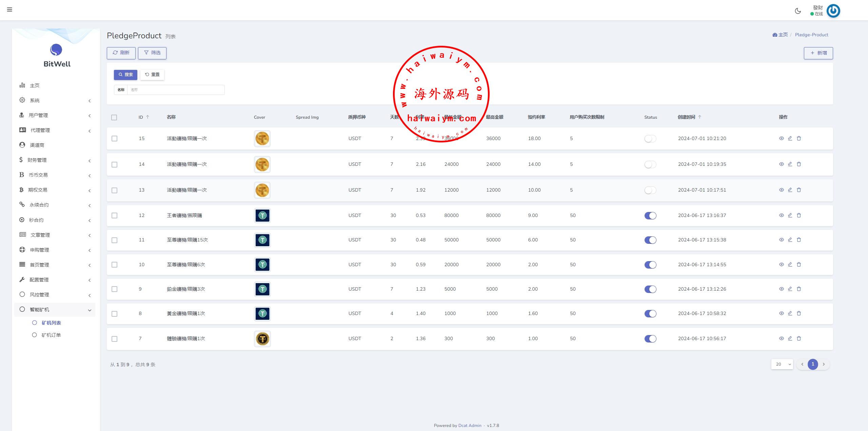Click the user avatar power icon
The height and width of the screenshot is (431, 868).
point(833,11)
